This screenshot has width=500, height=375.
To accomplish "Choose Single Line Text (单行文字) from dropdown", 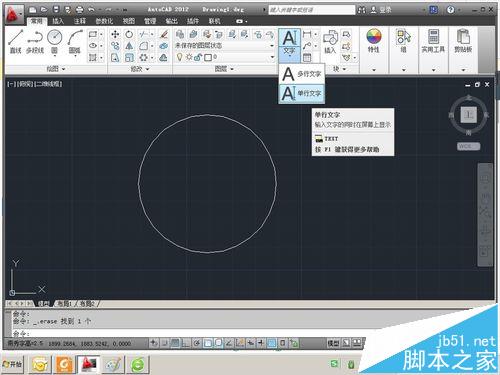I will tap(301, 93).
